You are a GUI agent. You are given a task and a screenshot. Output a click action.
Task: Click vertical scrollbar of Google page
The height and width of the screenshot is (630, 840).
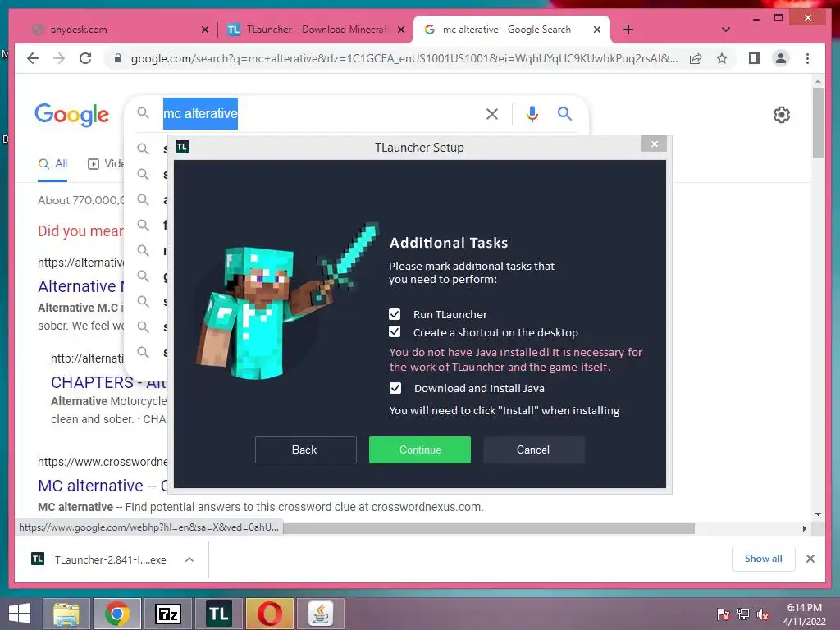(x=818, y=123)
